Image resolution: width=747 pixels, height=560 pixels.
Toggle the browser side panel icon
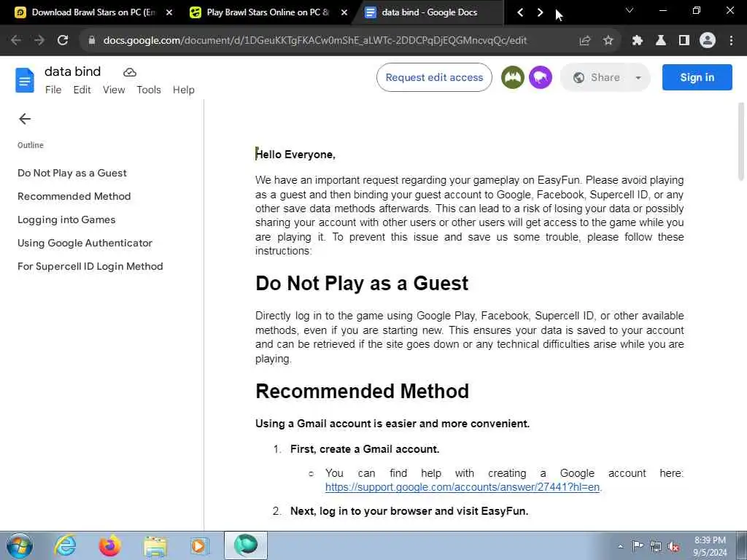(x=684, y=41)
